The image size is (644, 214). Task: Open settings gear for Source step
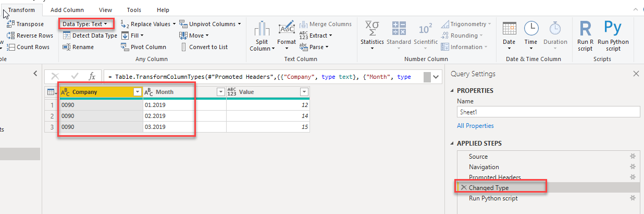tap(633, 157)
